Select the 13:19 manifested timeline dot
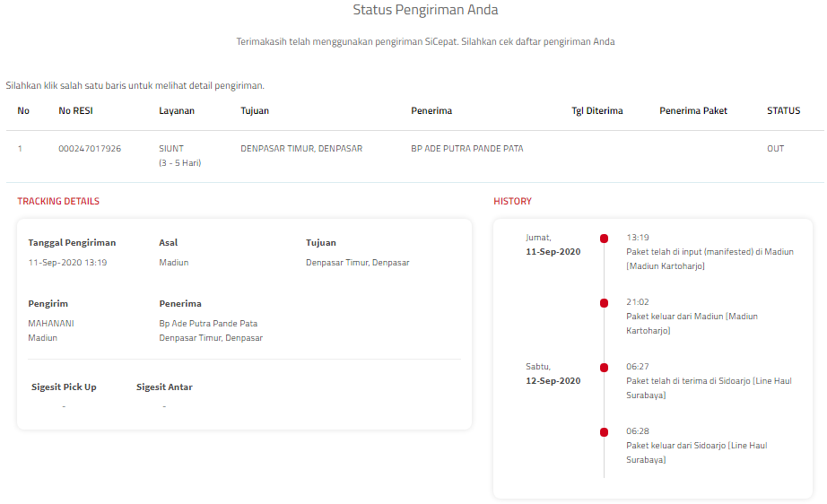The height and width of the screenshot is (504, 827). click(x=604, y=239)
